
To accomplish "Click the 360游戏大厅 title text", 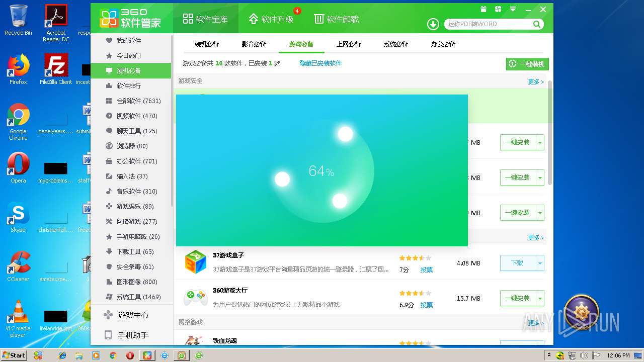I will coord(230,291).
